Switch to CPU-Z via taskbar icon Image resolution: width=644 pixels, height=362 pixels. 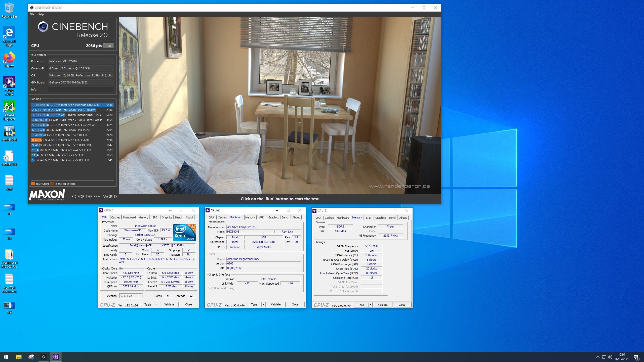click(x=56, y=357)
